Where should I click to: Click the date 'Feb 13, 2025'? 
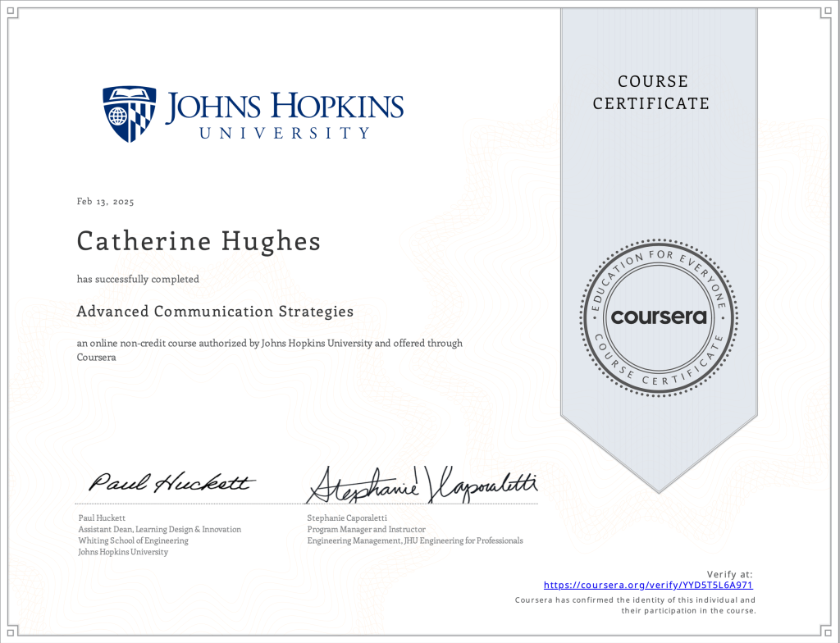coord(105,202)
